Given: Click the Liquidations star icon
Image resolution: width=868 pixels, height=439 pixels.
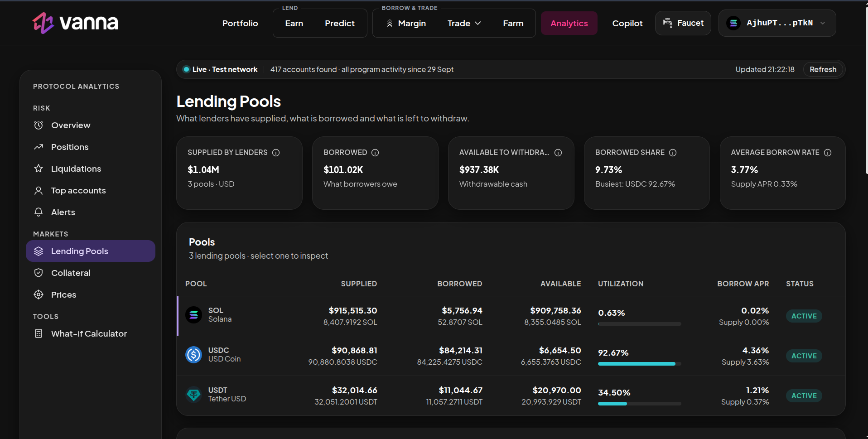Looking at the screenshot, I should [39, 169].
